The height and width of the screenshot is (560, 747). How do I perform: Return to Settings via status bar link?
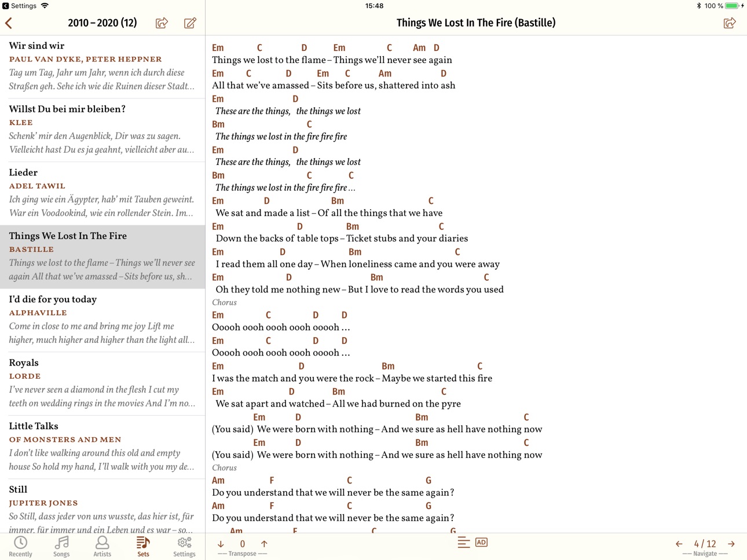20,6
